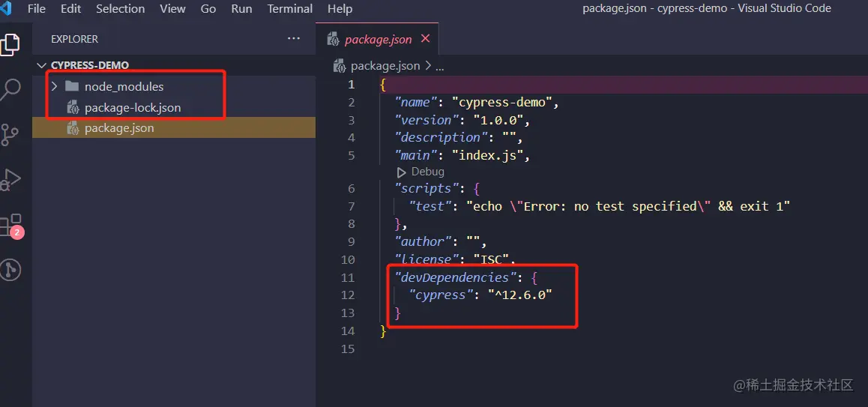Image resolution: width=868 pixels, height=407 pixels.
Task: Click the closing brace on line 14
Action: coord(383,331)
